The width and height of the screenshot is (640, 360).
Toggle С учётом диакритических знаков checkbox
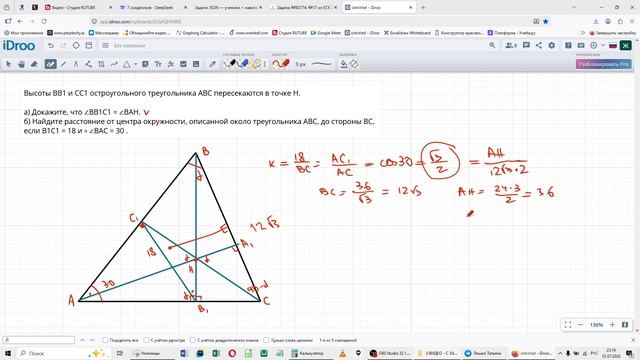click(x=193, y=340)
